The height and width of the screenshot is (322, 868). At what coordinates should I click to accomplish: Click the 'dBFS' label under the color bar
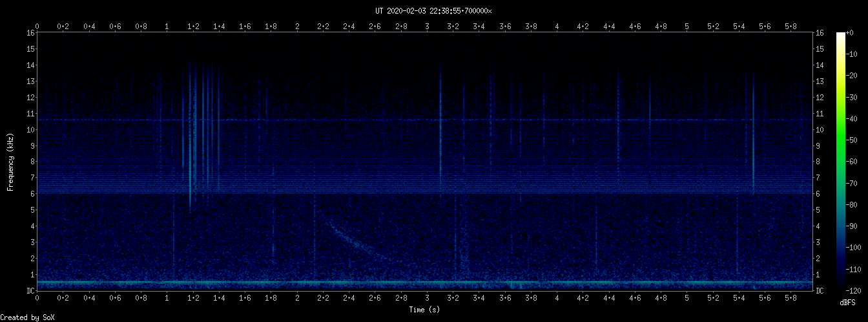click(848, 302)
